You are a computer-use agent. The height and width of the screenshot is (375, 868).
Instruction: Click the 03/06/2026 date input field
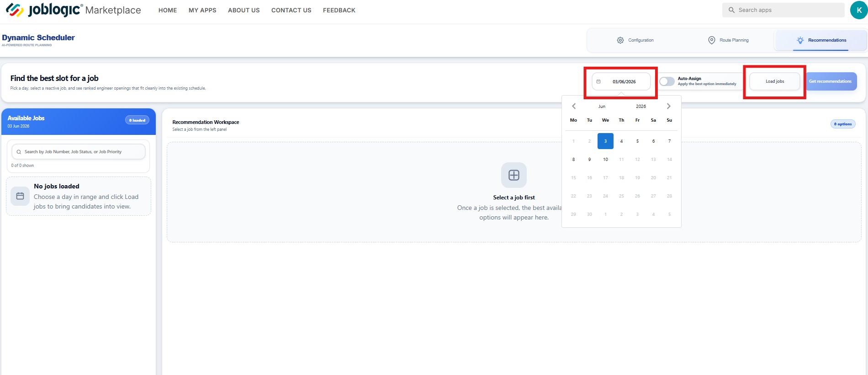[621, 81]
